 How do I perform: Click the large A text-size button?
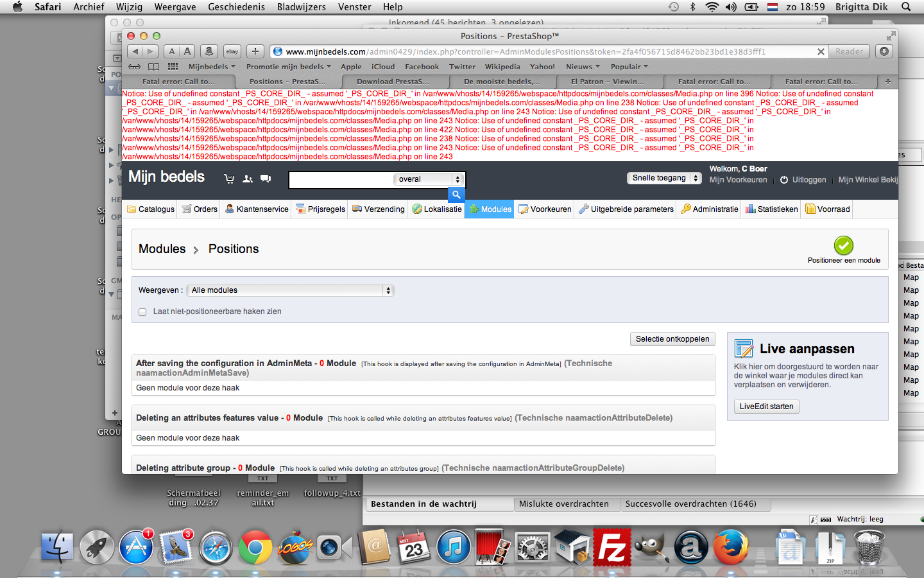point(187,51)
